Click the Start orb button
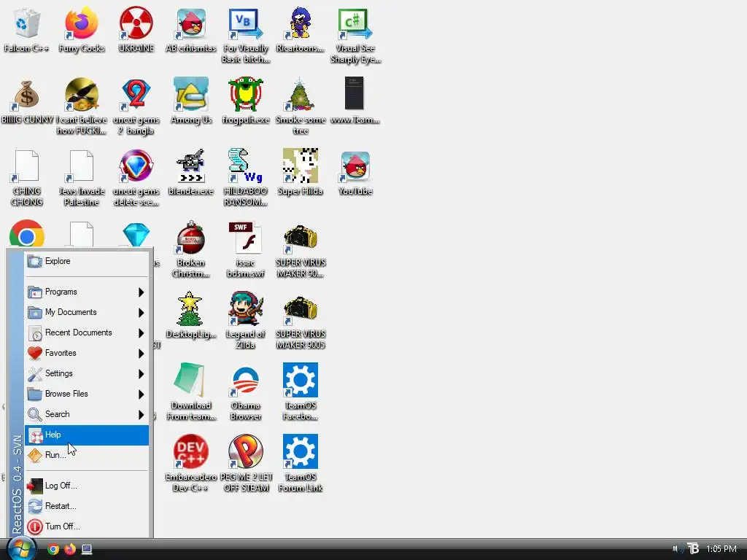Viewport: 747px width, 560px height. coord(21,548)
